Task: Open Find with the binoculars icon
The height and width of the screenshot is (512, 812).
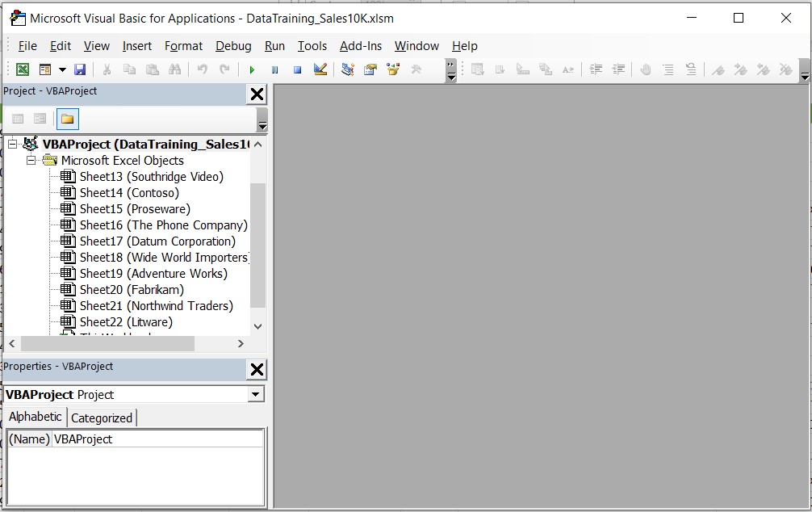Action: (x=175, y=69)
